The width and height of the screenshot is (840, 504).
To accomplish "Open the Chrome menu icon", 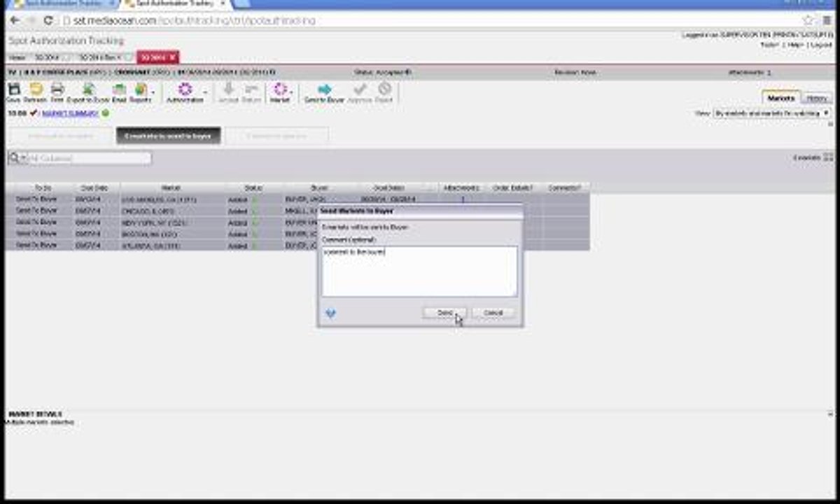I will [x=828, y=20].
